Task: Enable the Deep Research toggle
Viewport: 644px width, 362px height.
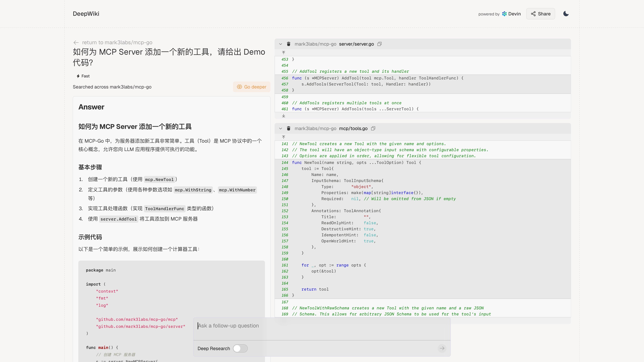Action: (240, 348)
